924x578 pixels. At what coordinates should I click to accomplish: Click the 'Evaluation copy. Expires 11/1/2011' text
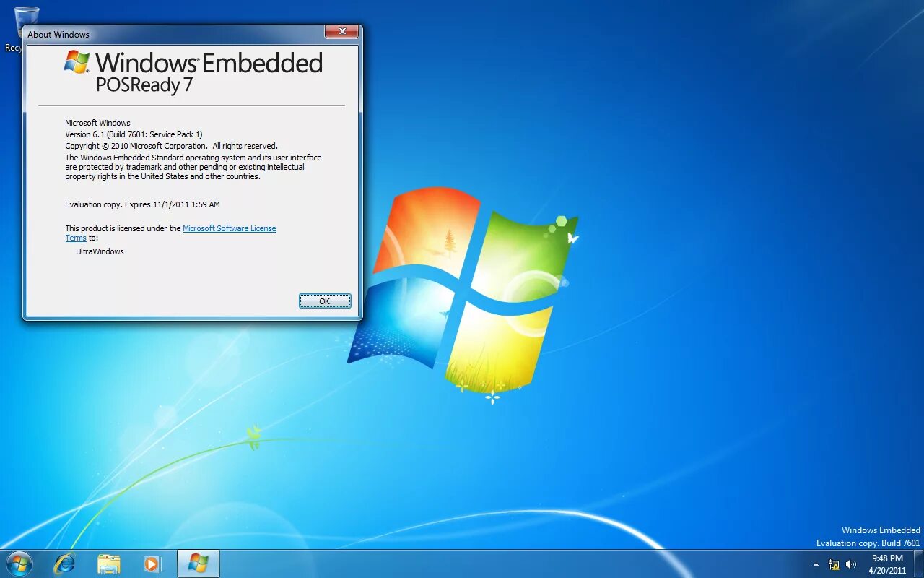click(142, 204)
